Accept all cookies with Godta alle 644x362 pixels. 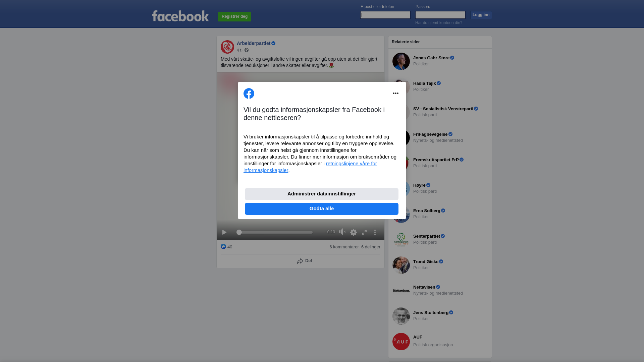click(322, 209)
